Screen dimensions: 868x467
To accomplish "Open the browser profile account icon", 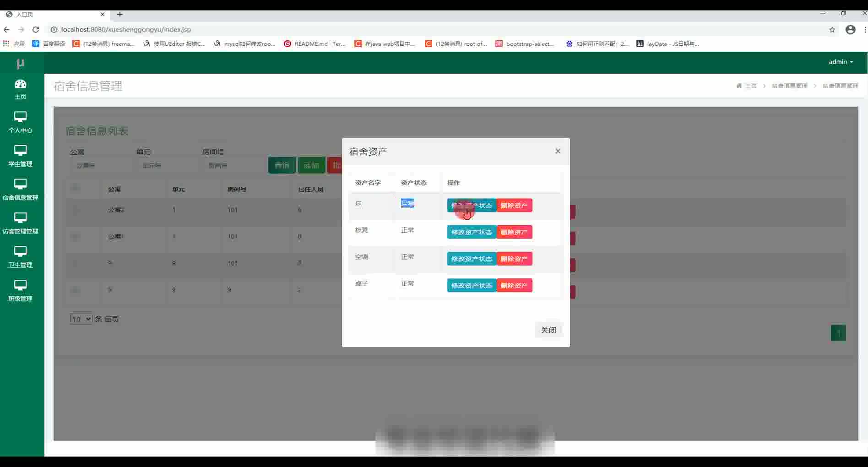I will 850,30.
